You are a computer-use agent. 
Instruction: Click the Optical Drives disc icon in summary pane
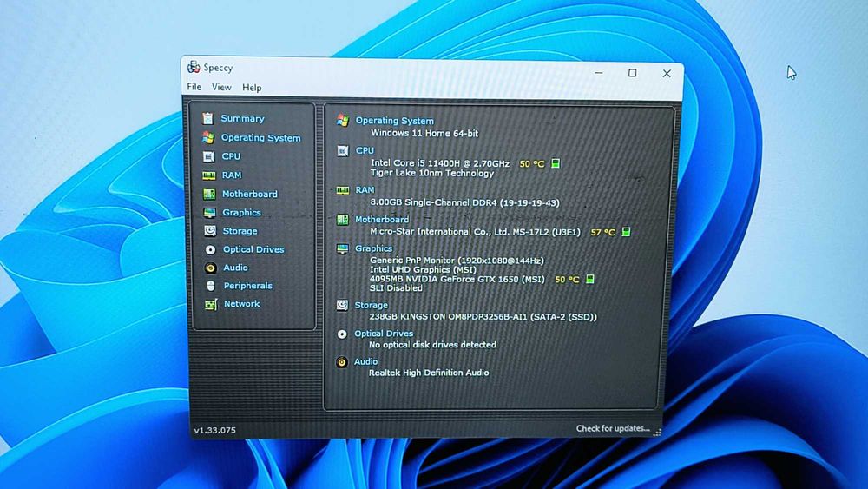pyautogui.click(x=342, y=334)
